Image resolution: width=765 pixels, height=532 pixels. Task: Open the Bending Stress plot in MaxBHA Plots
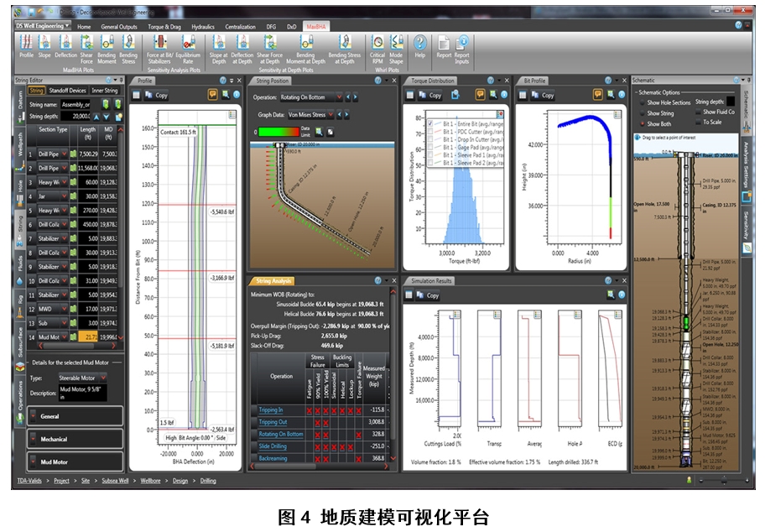tap(128, 50)
